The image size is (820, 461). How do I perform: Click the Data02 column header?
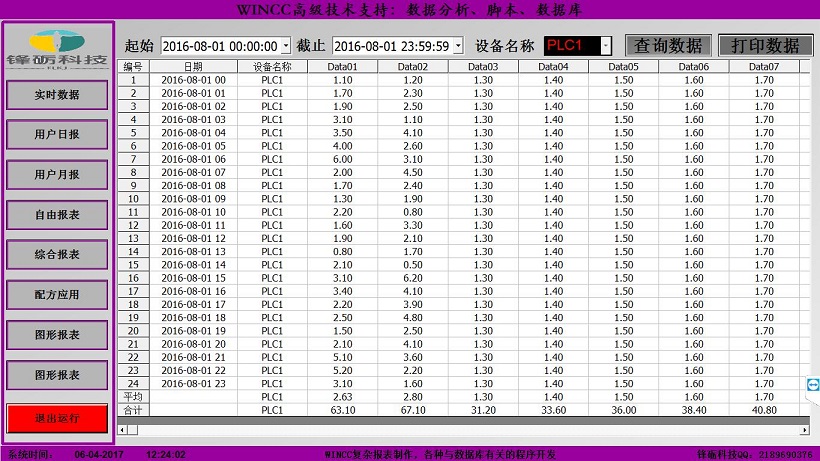413,66
